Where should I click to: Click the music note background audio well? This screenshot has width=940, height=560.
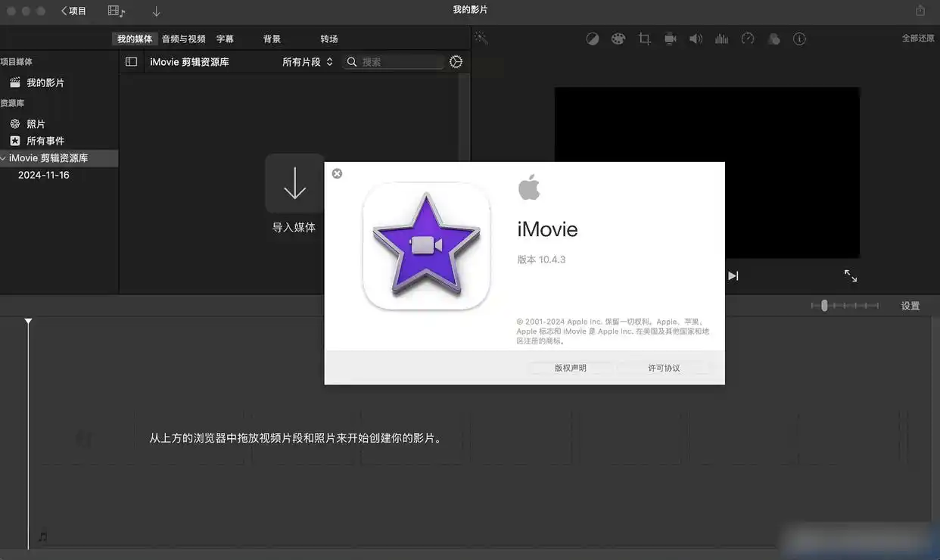click(42, 537)
